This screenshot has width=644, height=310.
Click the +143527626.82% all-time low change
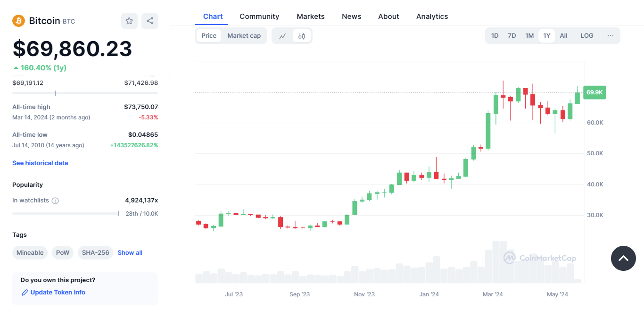(134, 145)
